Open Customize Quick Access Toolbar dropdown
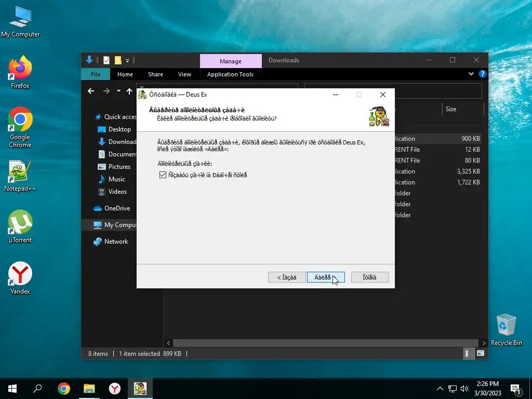 click(x=128, y=60)
